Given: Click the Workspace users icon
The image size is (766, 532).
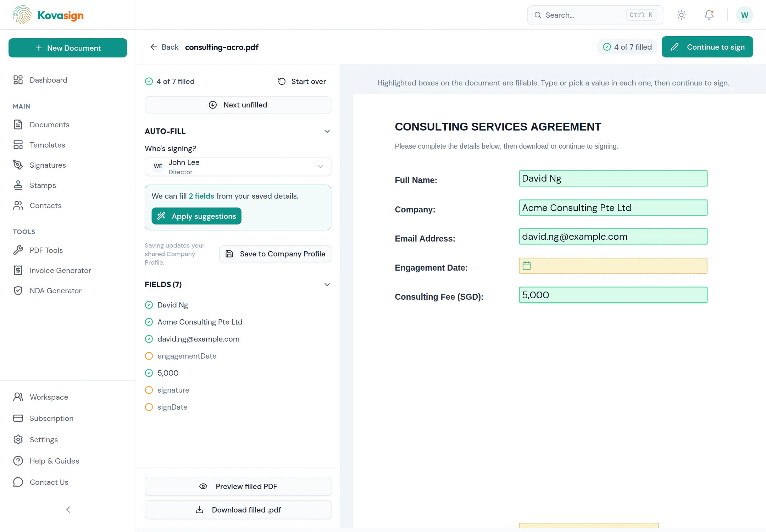Looking at the screenshot, I should (18, 397).
